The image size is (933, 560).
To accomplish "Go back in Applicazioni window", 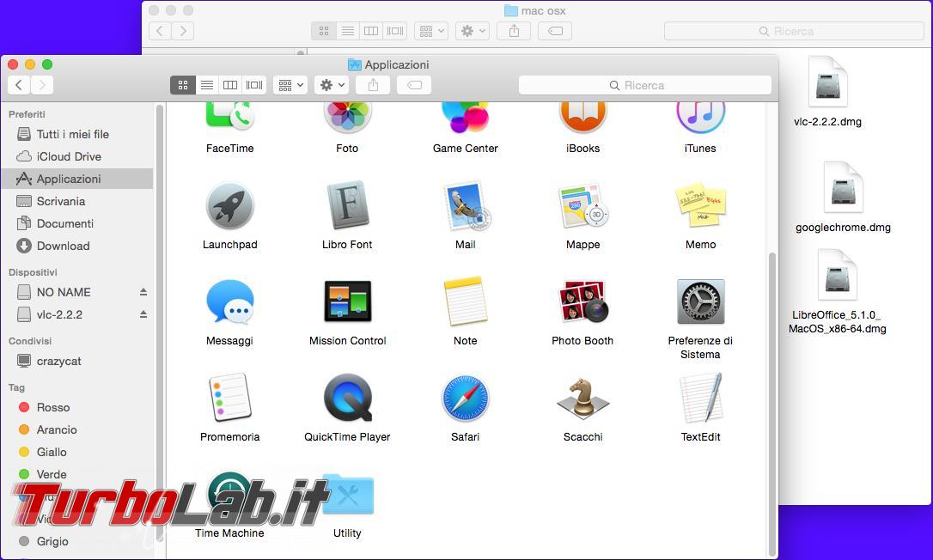I will [19, 85].
